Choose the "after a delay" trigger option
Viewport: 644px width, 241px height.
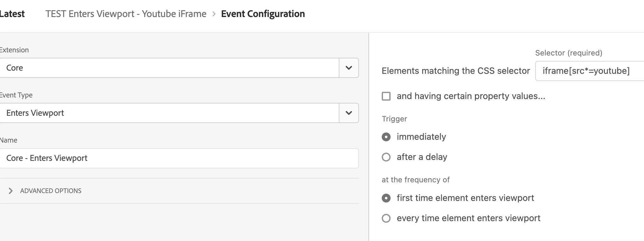386,157
